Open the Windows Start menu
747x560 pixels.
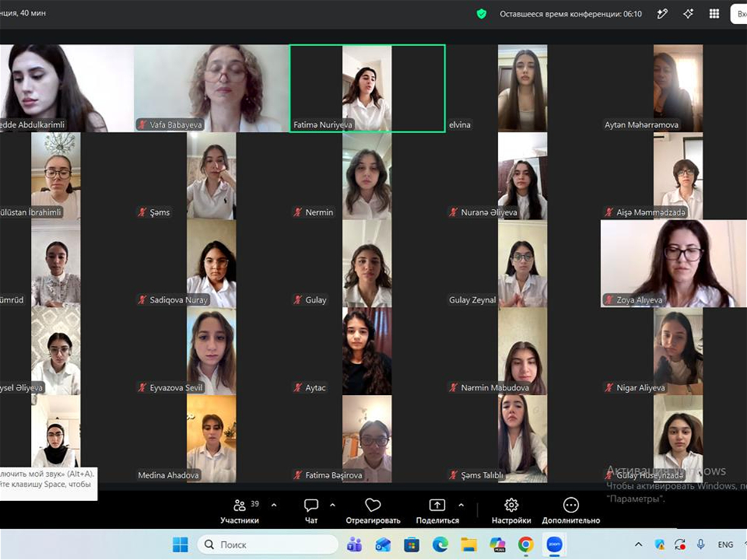pos(181,544)
